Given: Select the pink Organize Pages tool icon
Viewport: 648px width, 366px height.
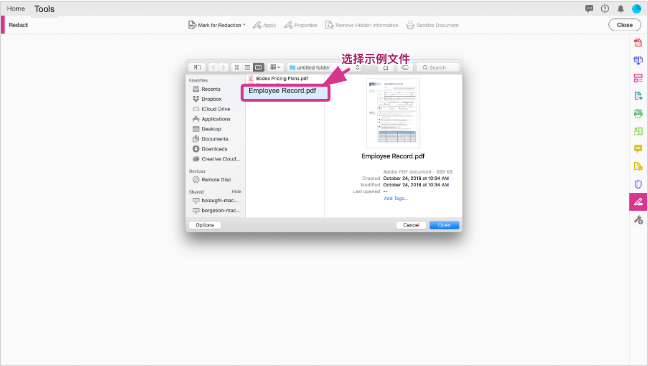Looking at the screenshot, I should coord(638,78).
